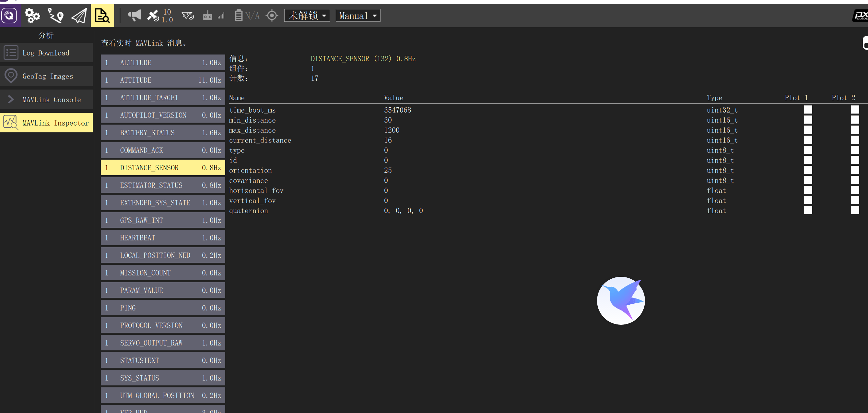Click the Analyze tools document icon
This screenshot has height=413, width=868.
coord(102,16)
